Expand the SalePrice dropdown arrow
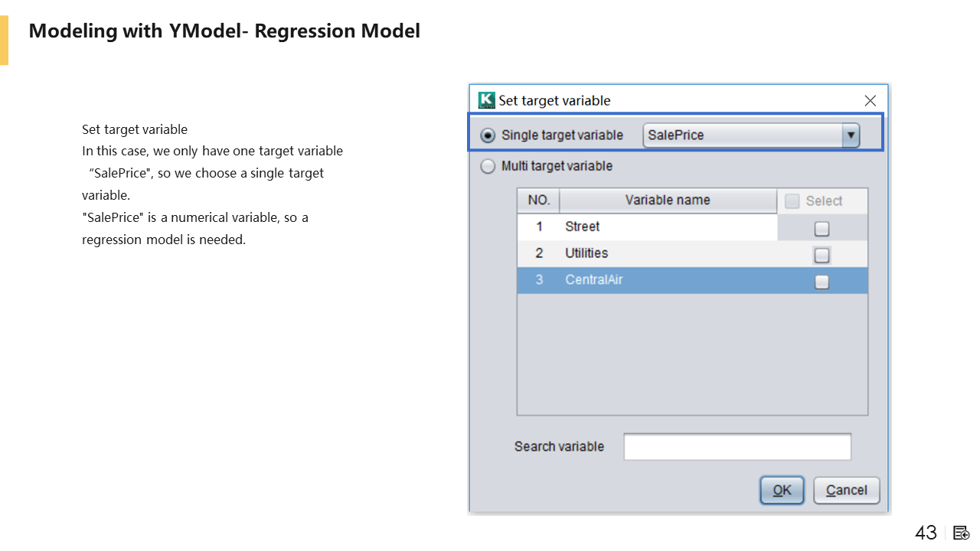980x551 pixels. [x=850, y=135]
